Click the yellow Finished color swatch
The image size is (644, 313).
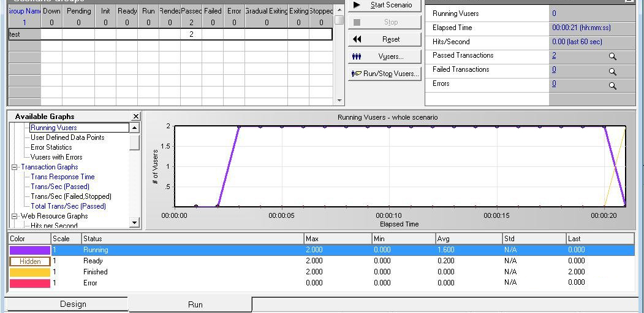click(x=29, y=272)
